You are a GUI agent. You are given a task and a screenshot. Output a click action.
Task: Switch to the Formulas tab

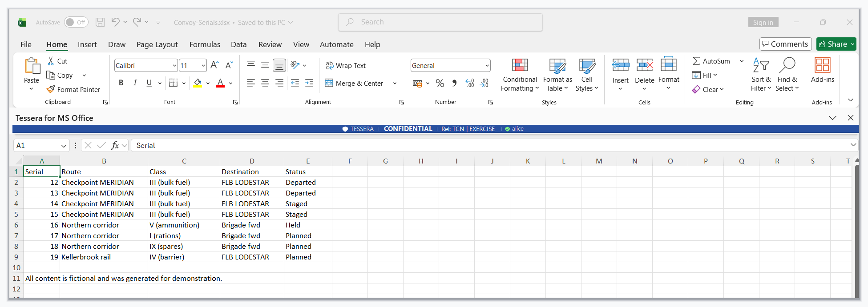[205, 44]
